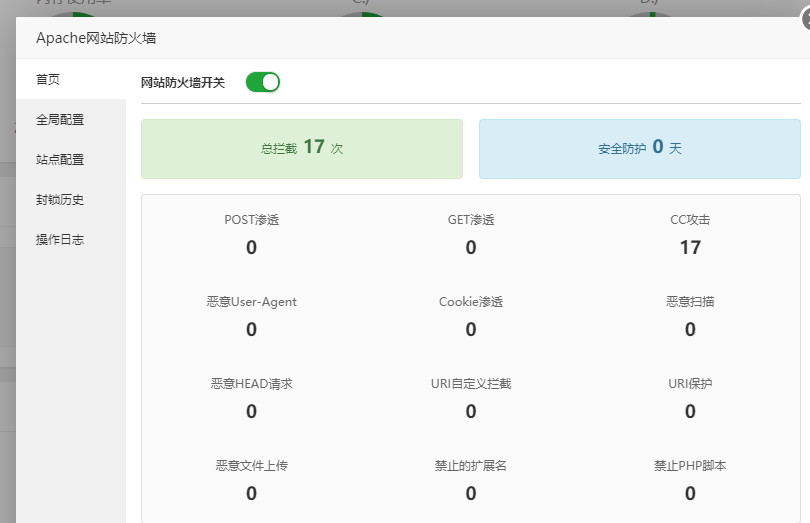
Task: Click the count under GET渗透
Action: 471,248
